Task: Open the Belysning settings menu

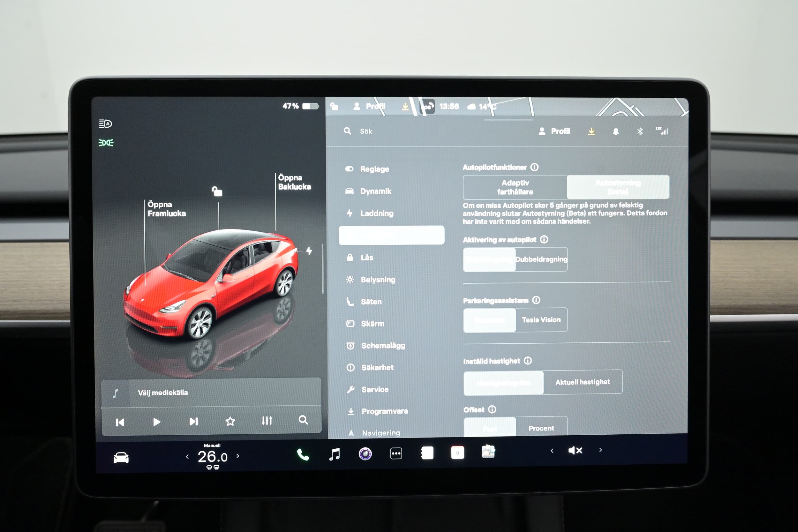Action: [378, 280]
